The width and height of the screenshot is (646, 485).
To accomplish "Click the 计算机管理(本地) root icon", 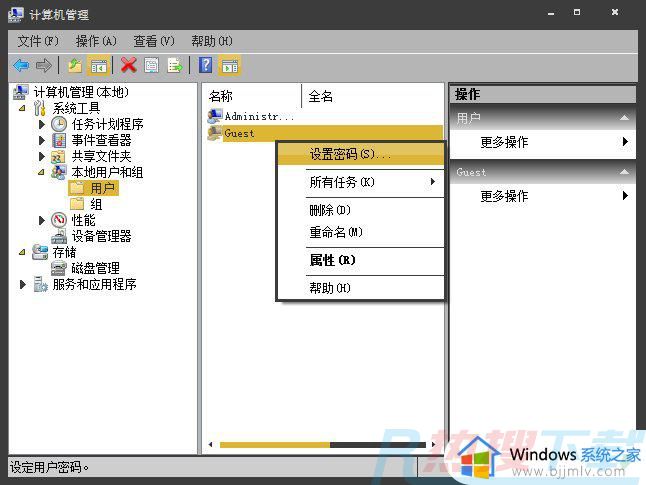I will [x=21, y=92].
